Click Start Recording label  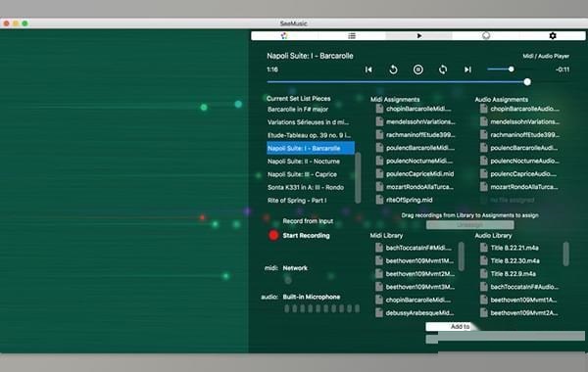(306, 236)
